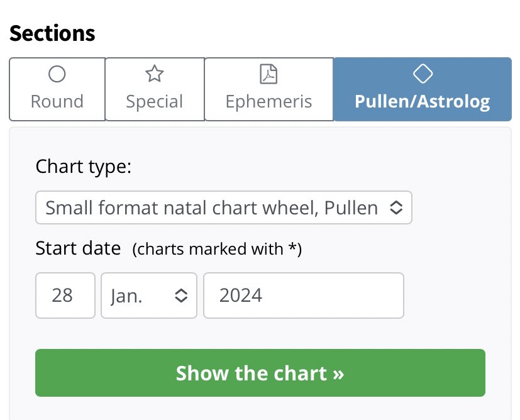Switch to the Round tab label
The height and width of the screenshot is (420, 520).
pyautogui.click(x=57, y=102)
